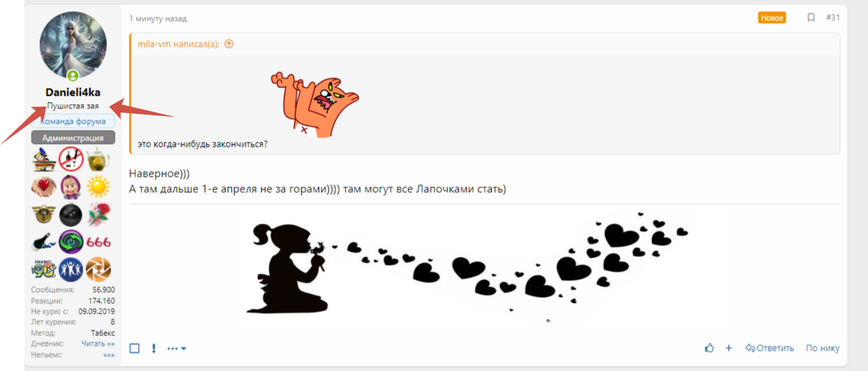Bookmark post #31 with the bookmark icon
Viewport: 868px width, 371px height.
pos(811,17)
